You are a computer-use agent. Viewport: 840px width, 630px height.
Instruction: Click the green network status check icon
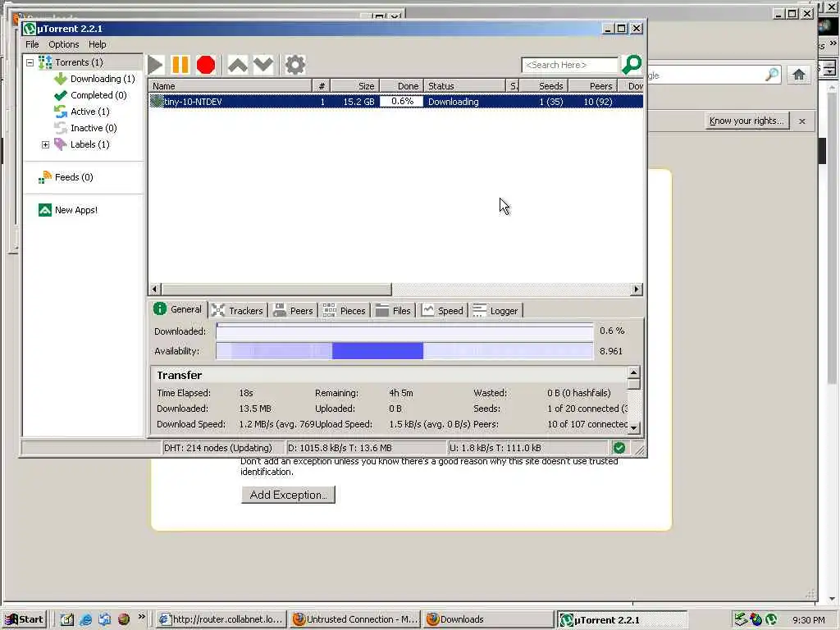(x=619, y=448)
